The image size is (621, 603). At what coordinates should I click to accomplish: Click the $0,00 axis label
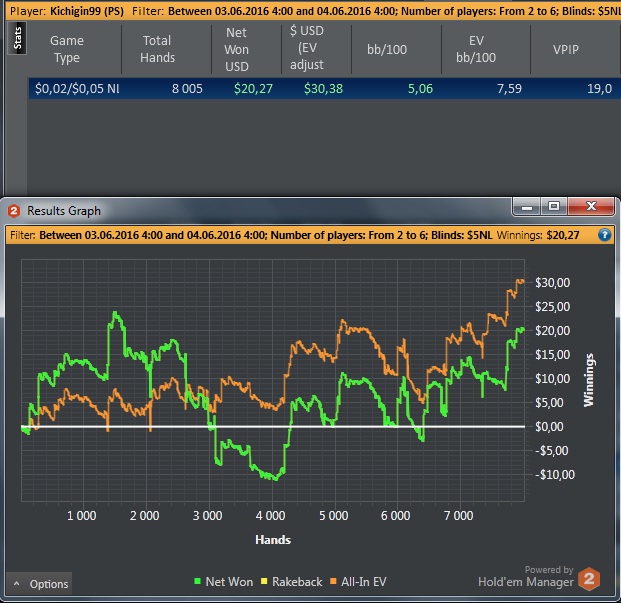[549, 426]
